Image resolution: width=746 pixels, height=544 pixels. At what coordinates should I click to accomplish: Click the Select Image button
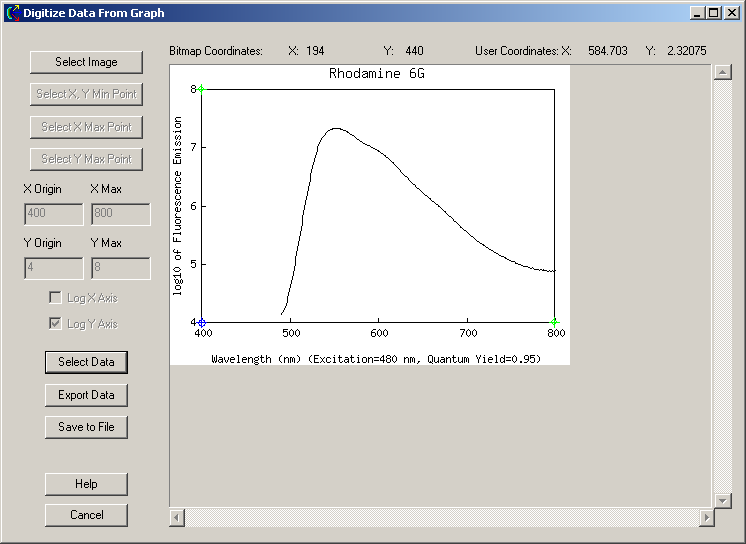pyautogui.click(x=86, y=62)
